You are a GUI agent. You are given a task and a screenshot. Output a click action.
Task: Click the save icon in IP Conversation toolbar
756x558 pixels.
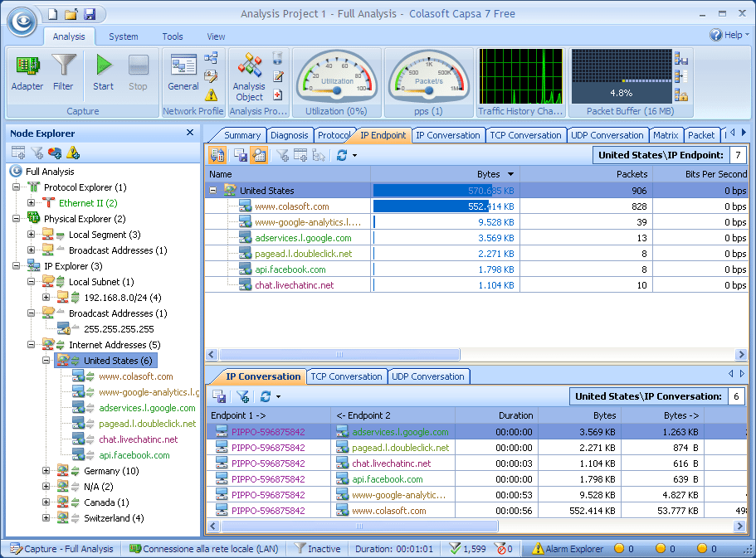pos(220,396)
